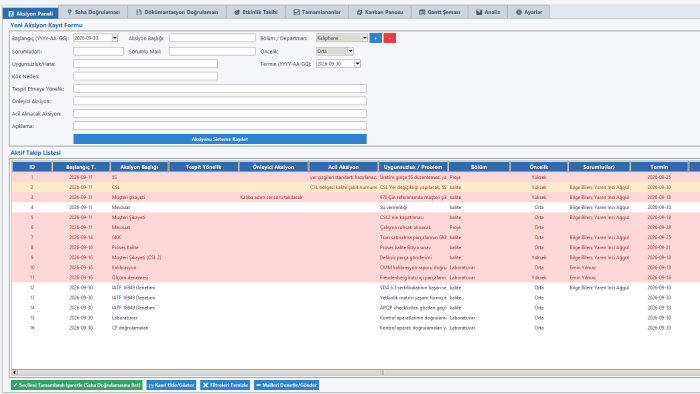Select the row titled 5S
The image size is (700, 394).
pos(356,177)
